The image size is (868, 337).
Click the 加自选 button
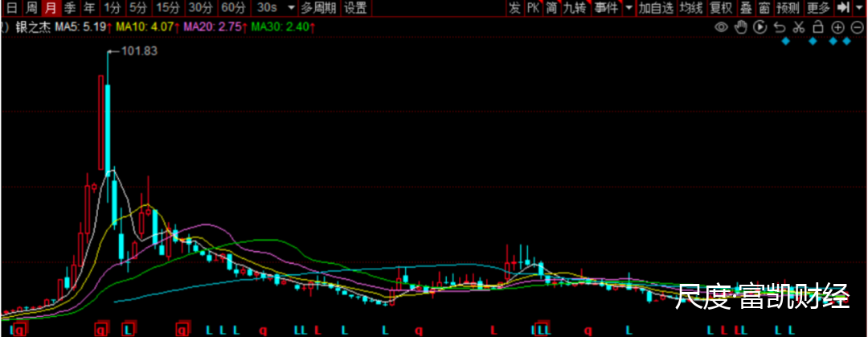[x=653, y=8]
